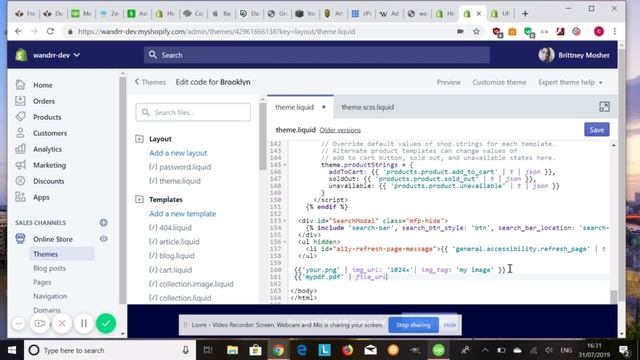
Task: Click Add a new template
Action: pyautogui.click(x=182, y=213)
